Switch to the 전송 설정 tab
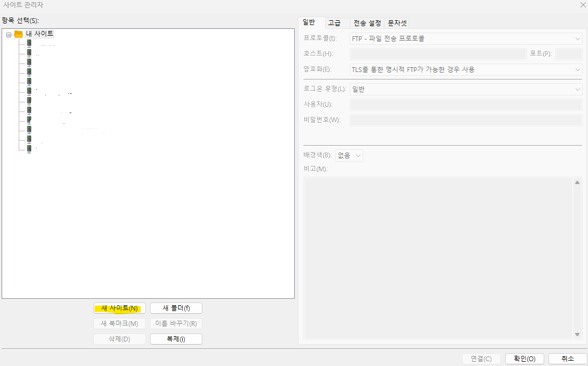This screenshot has height=366, width=588. tap(366, 22)
